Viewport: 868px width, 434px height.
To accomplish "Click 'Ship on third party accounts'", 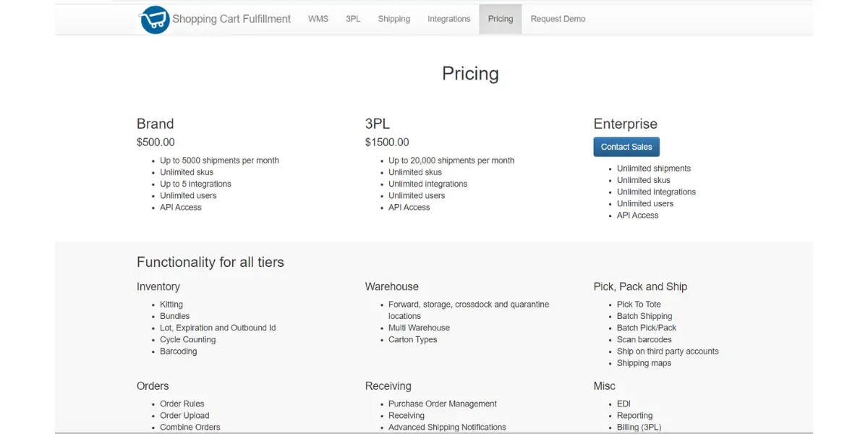I will click(x=668, y=351).
